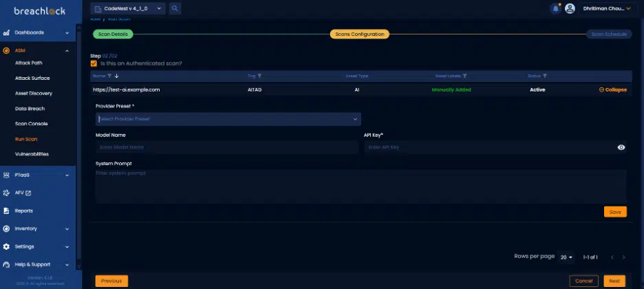
Task: Open Vulnerabilities in sidebar
Action: click(32, 154)
